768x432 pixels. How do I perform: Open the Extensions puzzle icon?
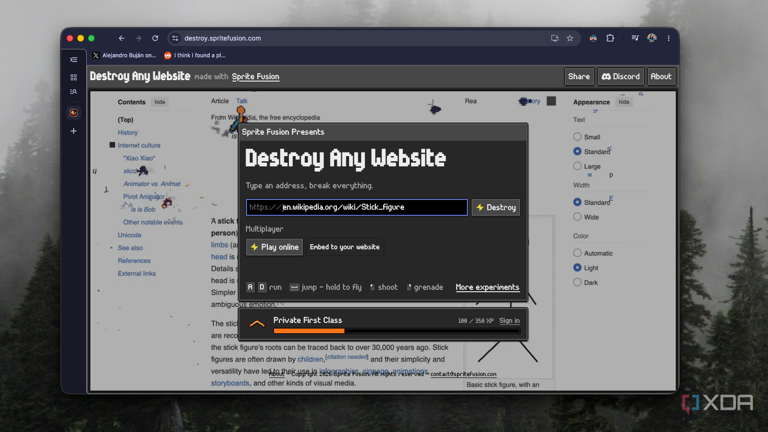(610, 38)
